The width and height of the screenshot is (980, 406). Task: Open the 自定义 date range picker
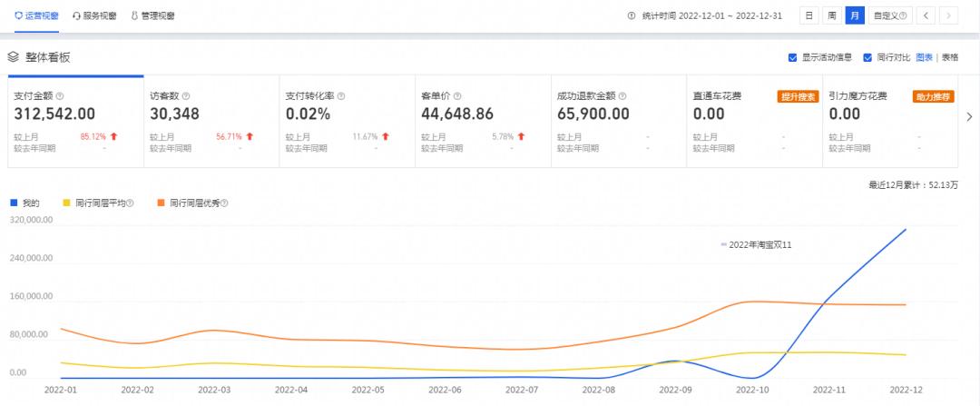pos(889,15)
